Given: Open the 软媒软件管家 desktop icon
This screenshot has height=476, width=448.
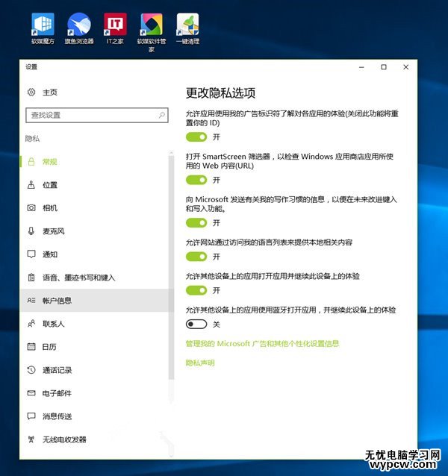Looking at the screenshot, I should click(x=152, y=32).
